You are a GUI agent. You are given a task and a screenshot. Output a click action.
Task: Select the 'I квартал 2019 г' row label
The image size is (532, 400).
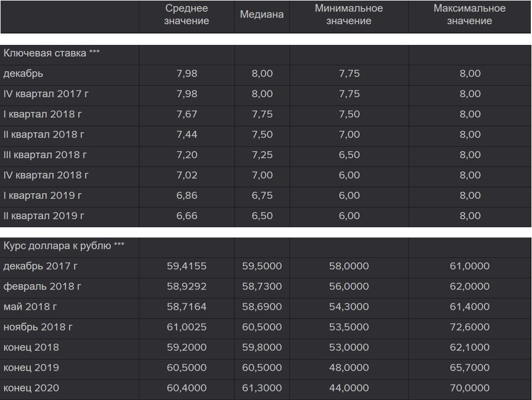coord(43,195)
